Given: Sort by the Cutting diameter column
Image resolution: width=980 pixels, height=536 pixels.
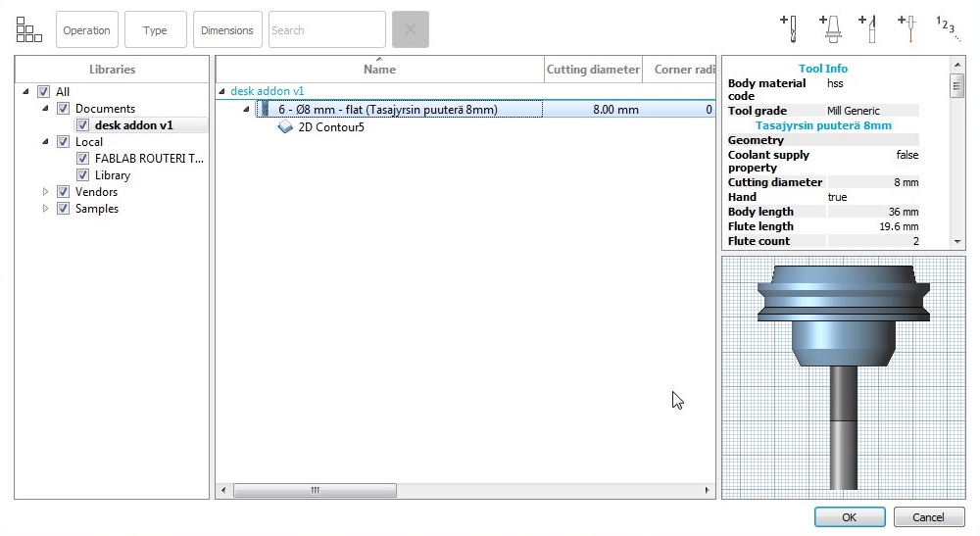Looking at the screenshot, I should pyautogui.click(x=593, y=70).
